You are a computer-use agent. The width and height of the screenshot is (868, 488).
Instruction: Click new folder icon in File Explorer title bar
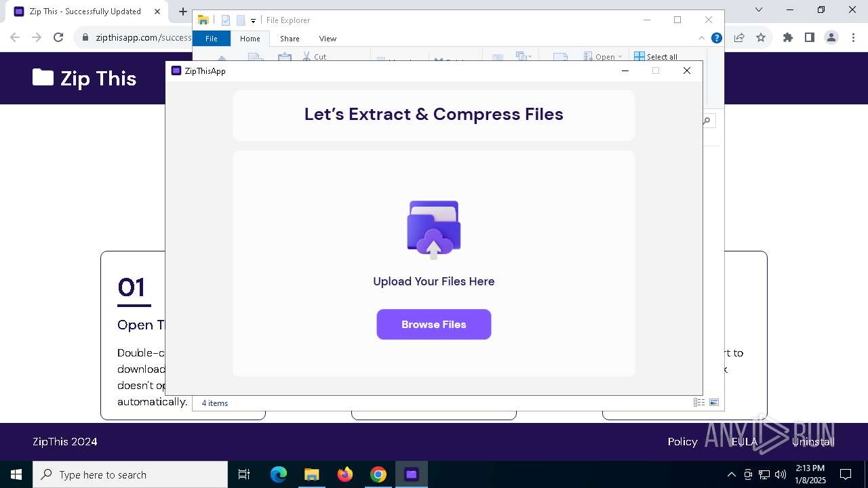[x=241, y=20]
